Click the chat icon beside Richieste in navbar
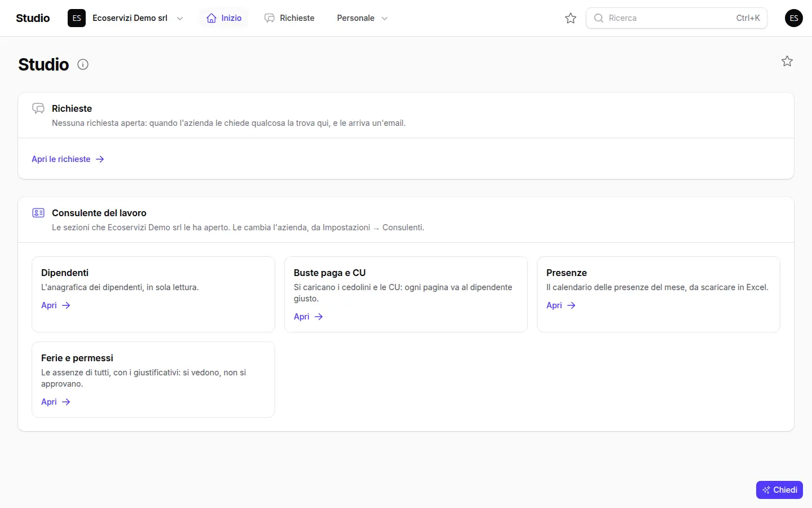This screenshot has height=508, width=812. point(270,18)
